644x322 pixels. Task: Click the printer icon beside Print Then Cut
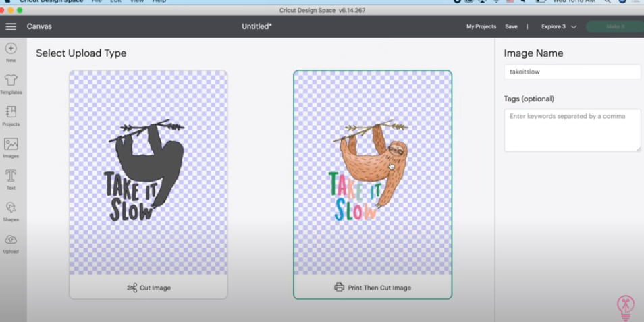click(340, 288)
